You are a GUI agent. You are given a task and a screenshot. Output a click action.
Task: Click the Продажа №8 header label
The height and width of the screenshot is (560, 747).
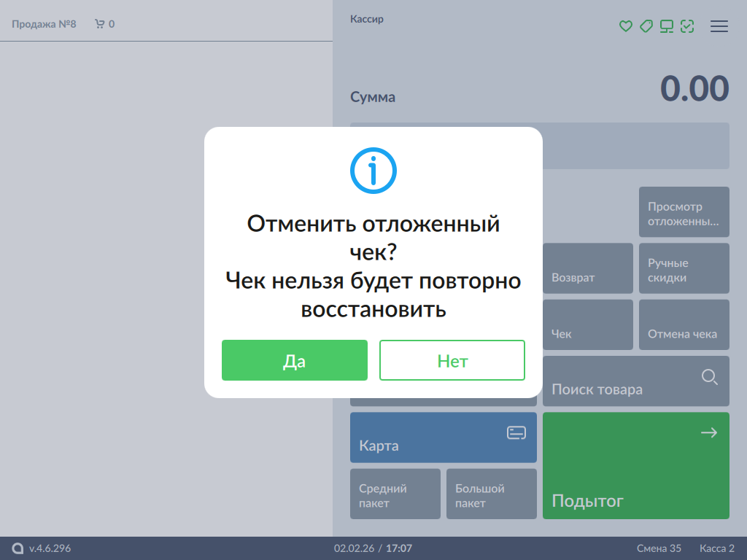tap(44, 24)
